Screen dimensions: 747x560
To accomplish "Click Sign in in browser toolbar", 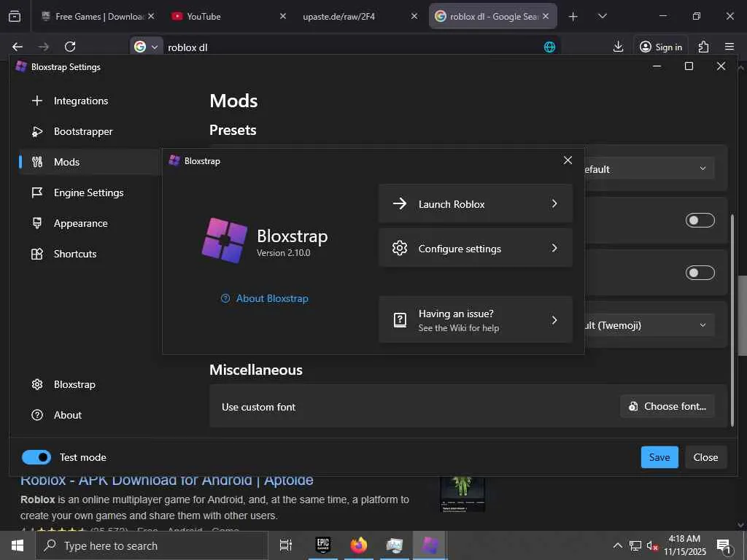I will tap(661, 47).
